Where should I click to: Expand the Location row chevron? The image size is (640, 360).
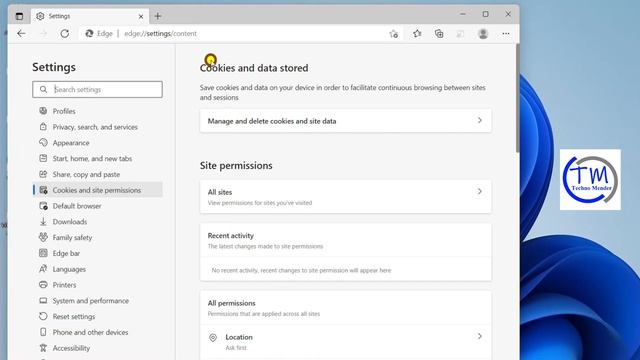click(480, 336)
